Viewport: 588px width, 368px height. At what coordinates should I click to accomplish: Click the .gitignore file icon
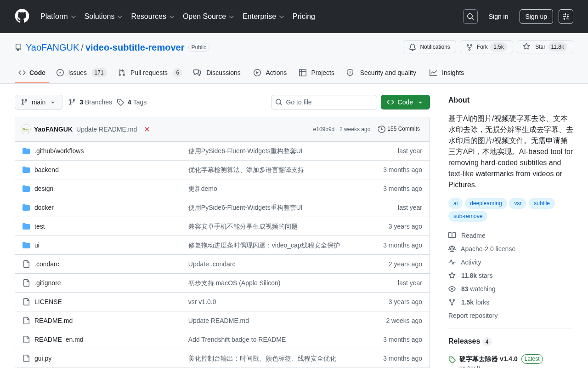coord(26,283)
